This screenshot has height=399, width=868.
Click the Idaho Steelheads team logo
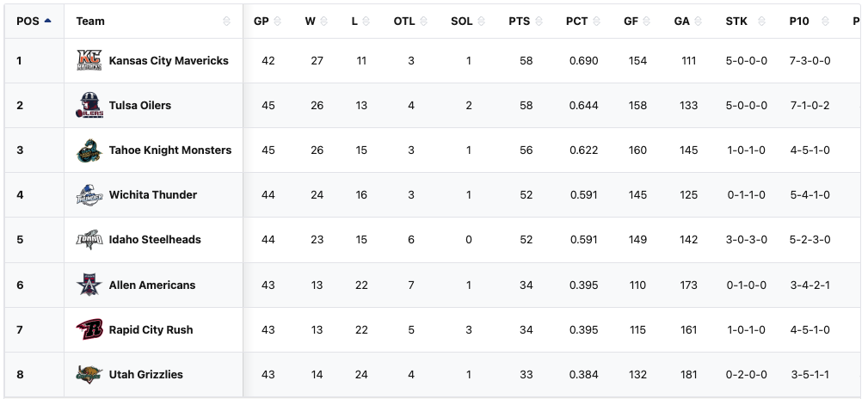coord(89,240)
